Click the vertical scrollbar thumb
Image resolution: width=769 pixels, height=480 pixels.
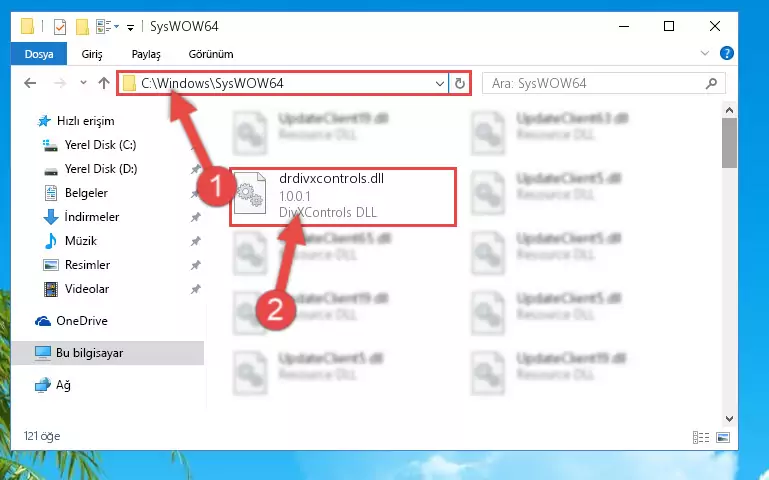pos(729,143)
